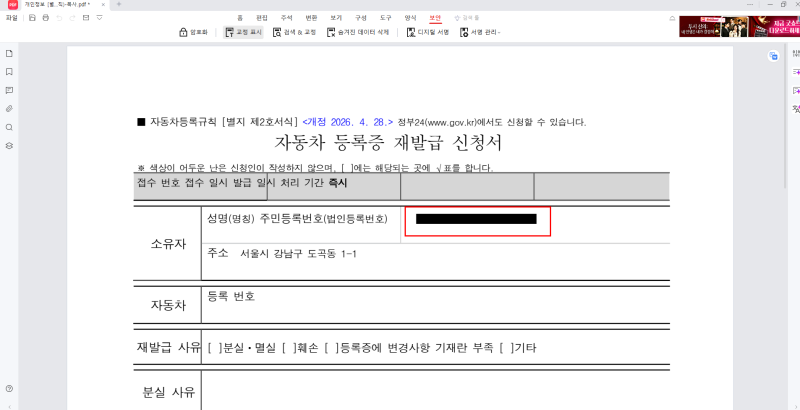Click the 재발급 사유 cell label
Image resolution: width=800 pixels, height=410 pixels.
click(168, 348)
